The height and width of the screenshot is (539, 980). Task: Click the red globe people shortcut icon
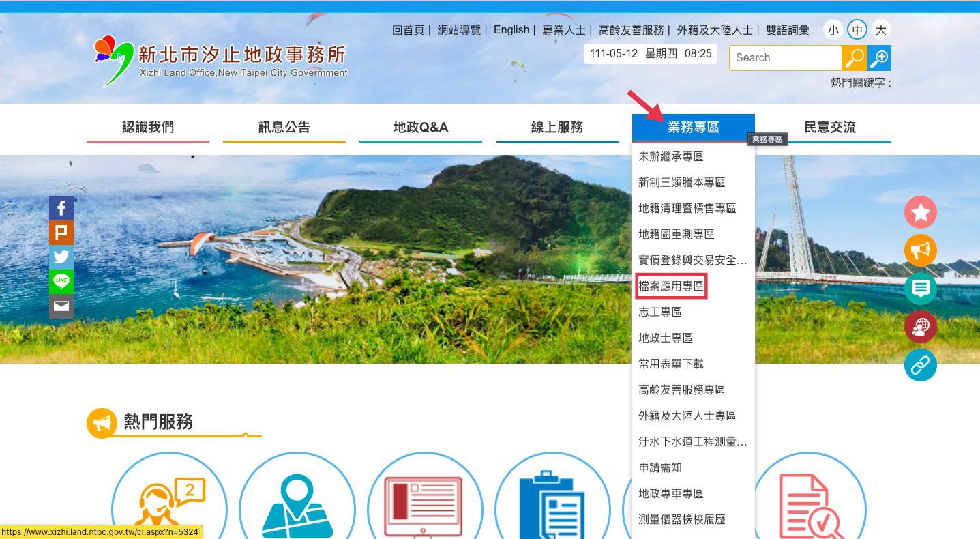pos(921,327)
